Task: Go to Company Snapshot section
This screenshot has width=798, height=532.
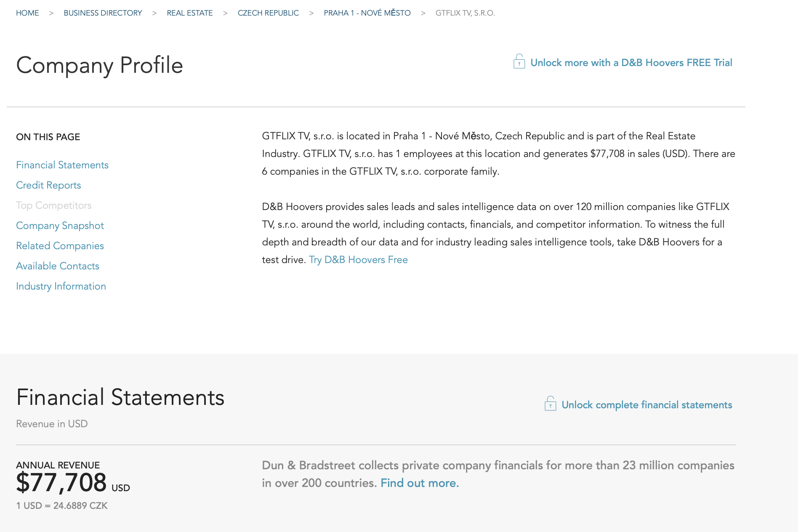Action: [x=60, y=226]
